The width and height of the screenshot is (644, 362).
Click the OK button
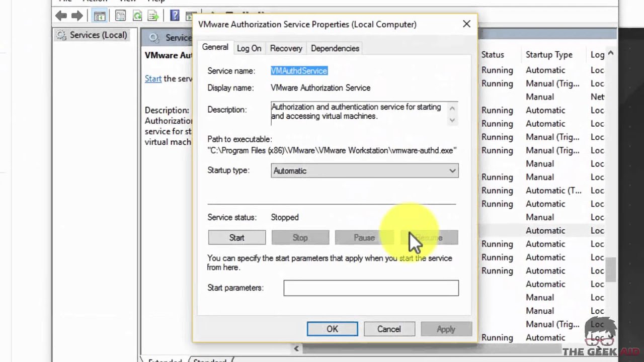(x=333, y=329)
